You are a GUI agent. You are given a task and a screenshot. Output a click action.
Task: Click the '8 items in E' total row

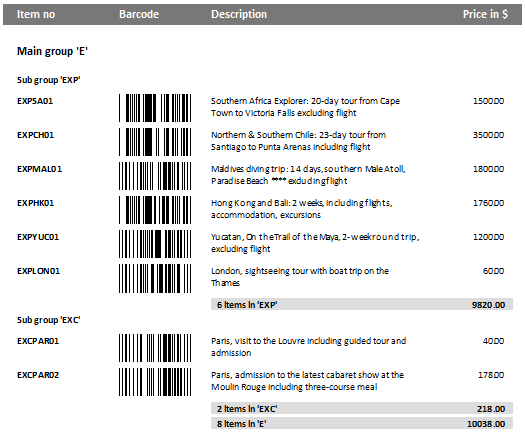click(x=362, y=423)
